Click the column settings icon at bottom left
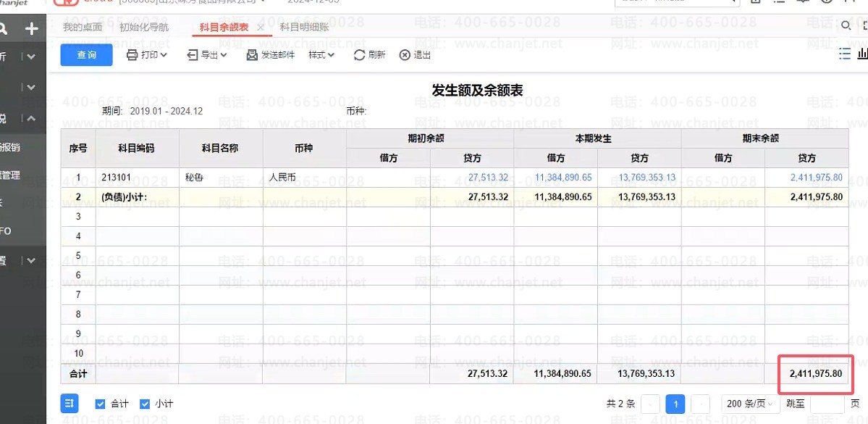868x424 pixels. [x=69, y=404]
